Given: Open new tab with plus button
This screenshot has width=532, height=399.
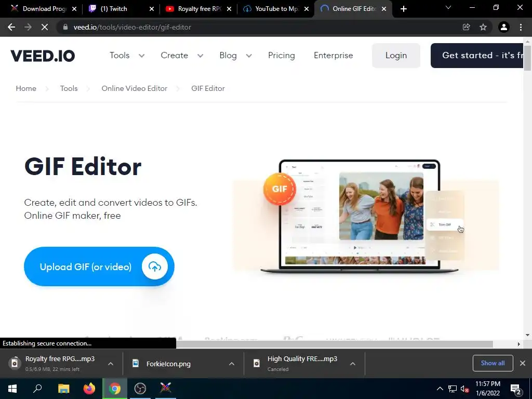Looking at the screenshot, I should (x=403, y=9).
